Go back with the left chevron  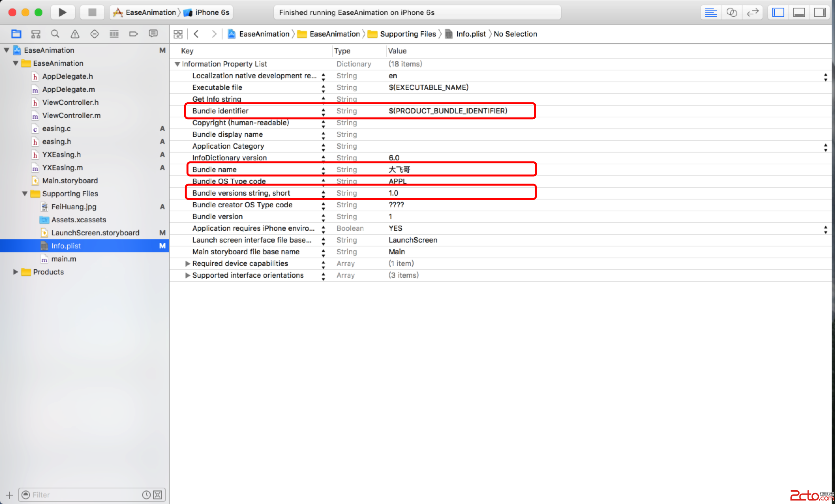coord(196,34)
